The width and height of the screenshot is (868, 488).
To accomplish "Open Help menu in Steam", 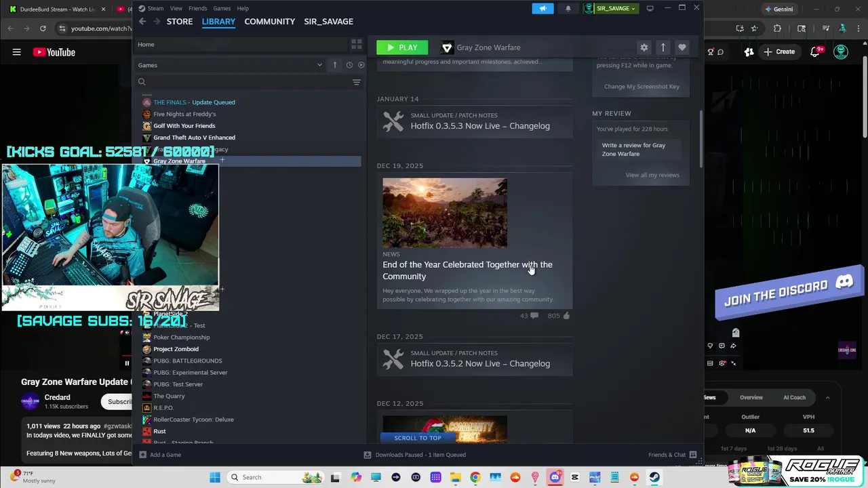I will (x=243, y=8).
